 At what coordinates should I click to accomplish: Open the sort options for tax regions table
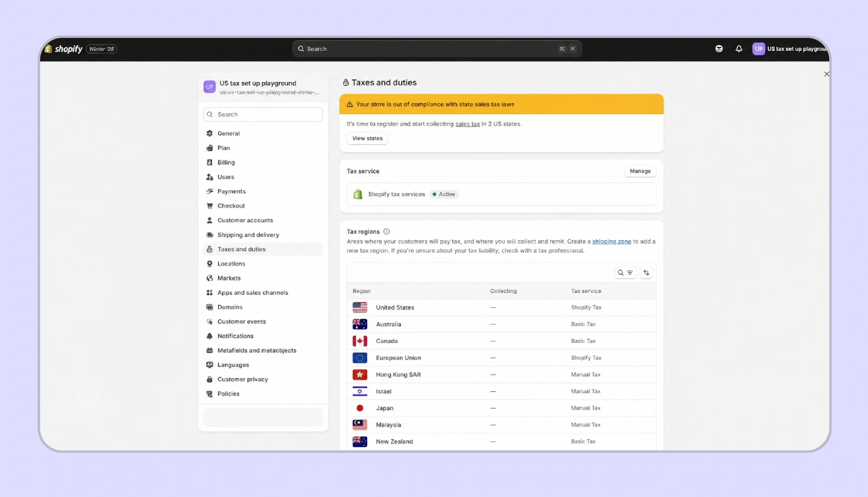point(646,273)
